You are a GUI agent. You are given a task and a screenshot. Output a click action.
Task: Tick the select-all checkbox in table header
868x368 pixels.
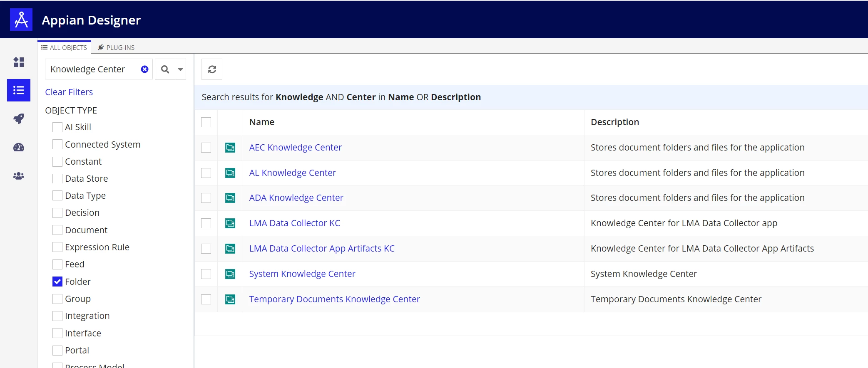tap(206, 122)
